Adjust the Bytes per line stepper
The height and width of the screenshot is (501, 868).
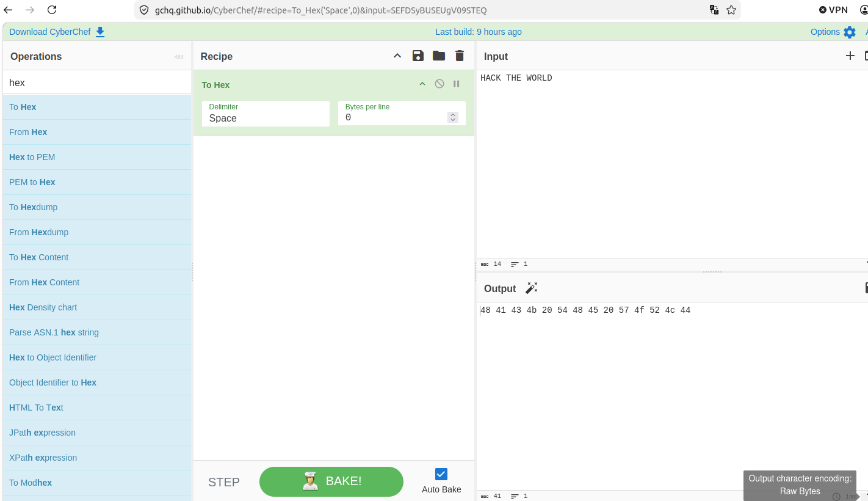coord(453,117)
